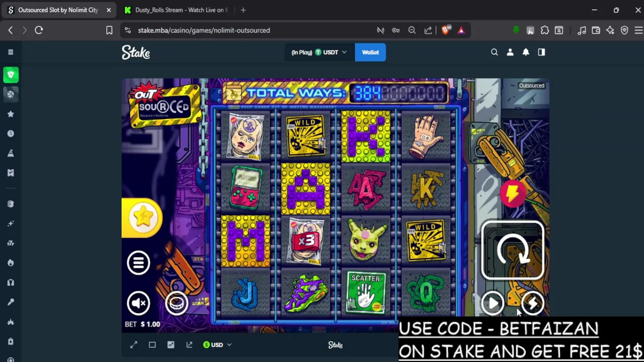Image resolution: width=644 pixels, height=362 pixels.
Task: Open Exclusives sparkle icon in sidebar
Action: coord(11,223)
